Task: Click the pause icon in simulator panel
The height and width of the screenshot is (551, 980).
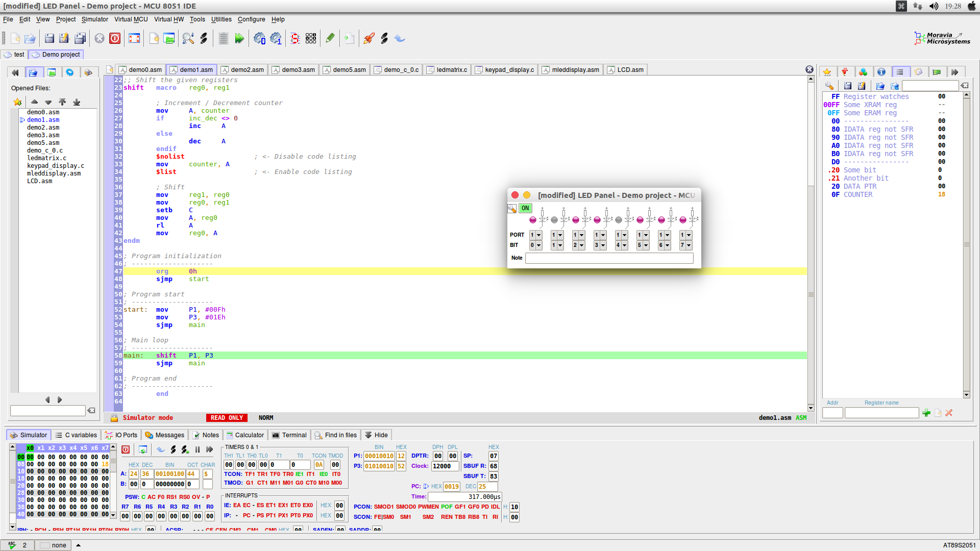Action: click(197, 449)
